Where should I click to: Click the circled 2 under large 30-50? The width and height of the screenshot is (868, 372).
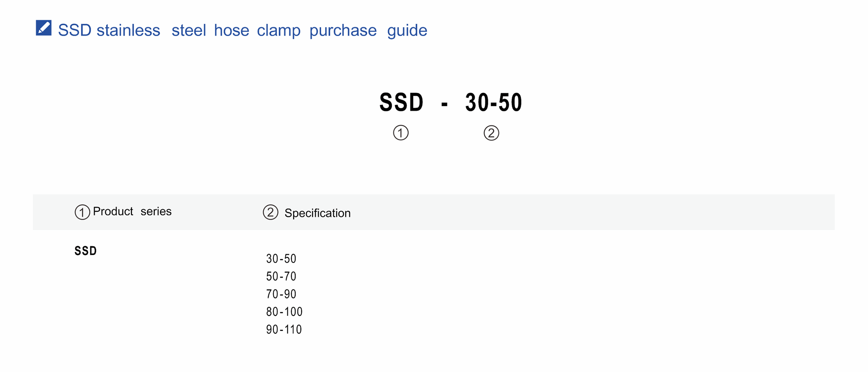tap(491, 133)
